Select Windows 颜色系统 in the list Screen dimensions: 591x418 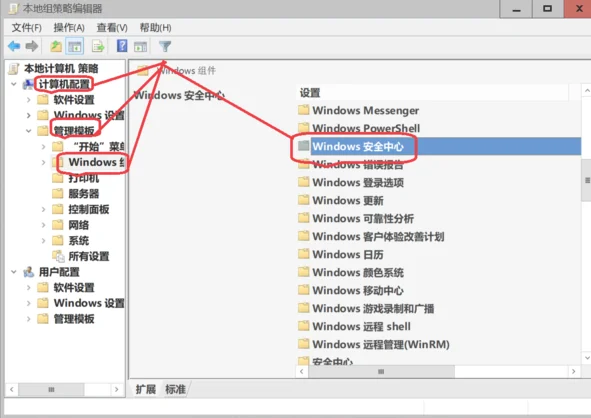(358, 273)
